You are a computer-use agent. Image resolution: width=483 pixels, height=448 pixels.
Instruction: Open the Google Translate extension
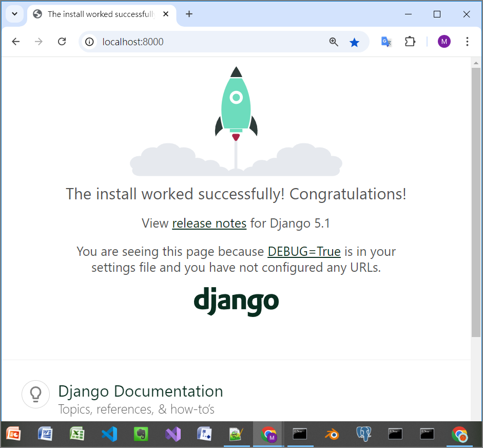[x=387, y=42]
